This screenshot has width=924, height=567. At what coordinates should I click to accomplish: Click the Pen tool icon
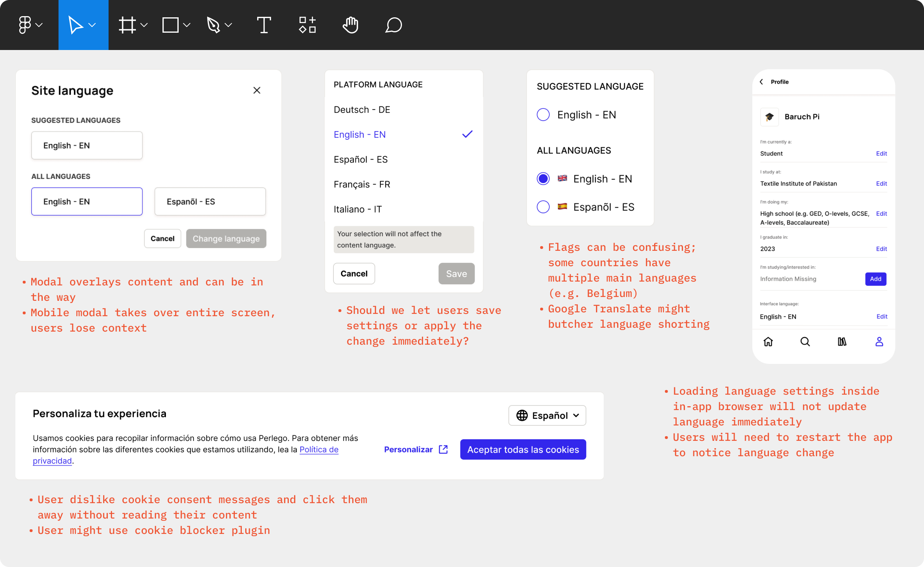(x=213, y=25)
